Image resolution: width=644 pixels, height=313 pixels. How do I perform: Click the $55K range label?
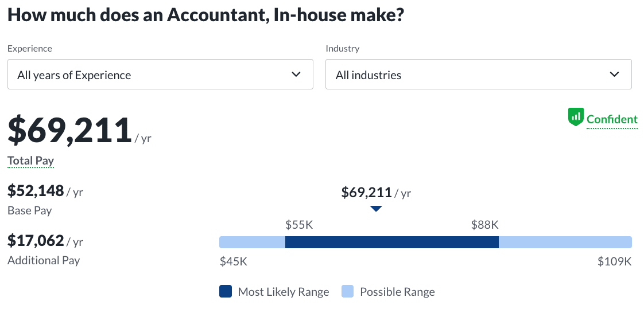(x=299, y=225)
